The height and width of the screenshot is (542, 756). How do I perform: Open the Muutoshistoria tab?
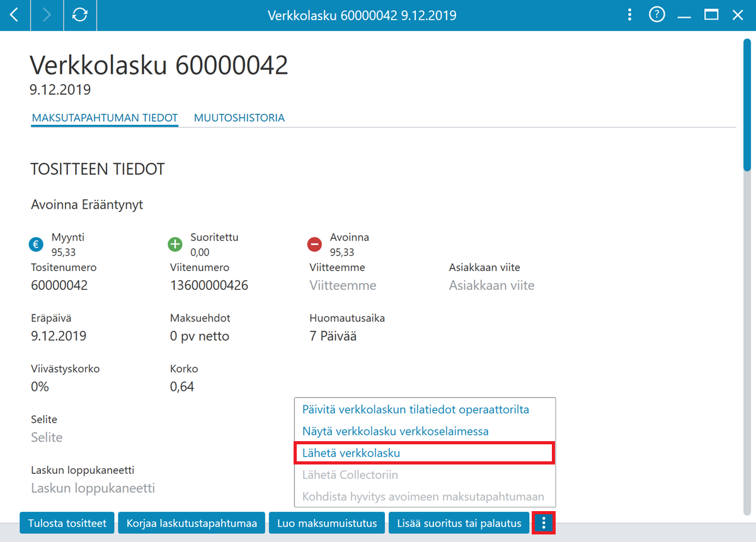pyautogui.click(x=239, y=118)
